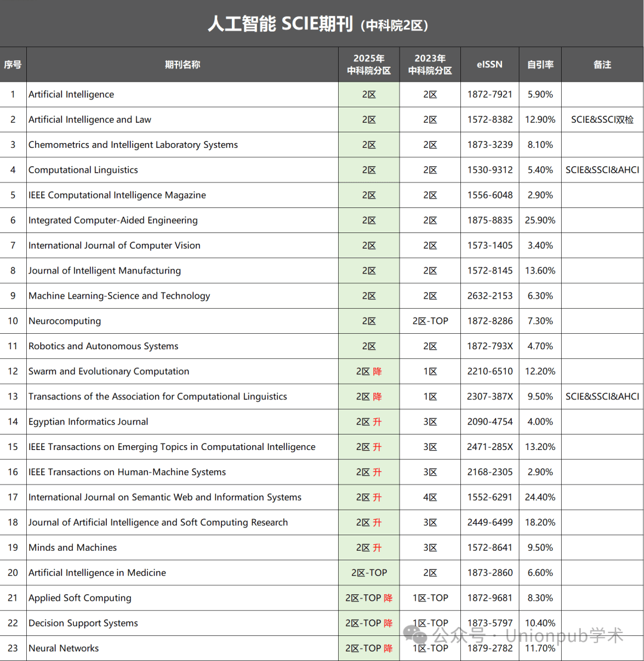The height and width of the screenshot is (661, 644).
Task: Select the eISSN cell 1872-7921
Action: 490,95
